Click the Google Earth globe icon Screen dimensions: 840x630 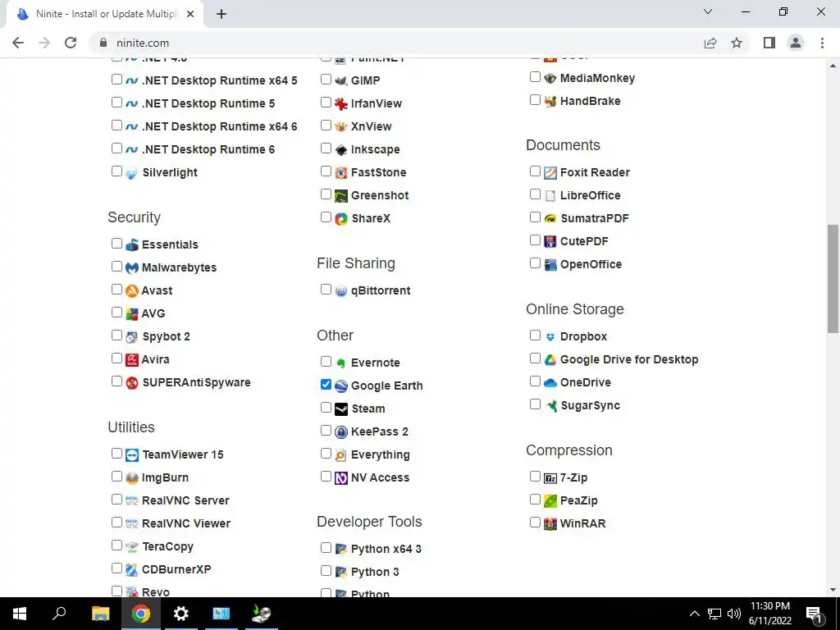(340, 386)
